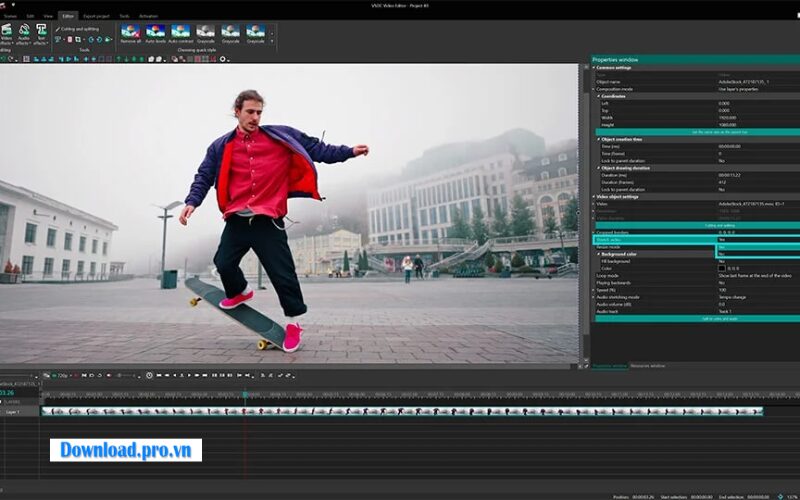Click the Height value field
This screenshot has height=500, width=800.
click(758, 125)
